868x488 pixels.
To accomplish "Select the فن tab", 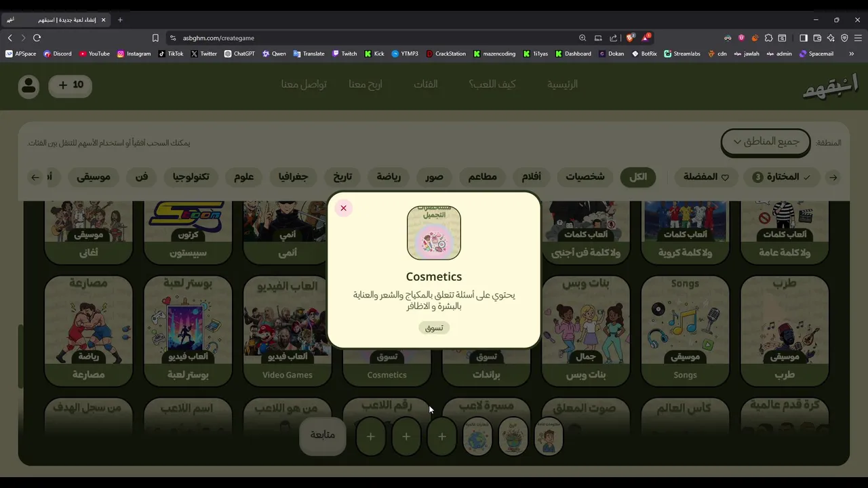I will click(142, 177).
